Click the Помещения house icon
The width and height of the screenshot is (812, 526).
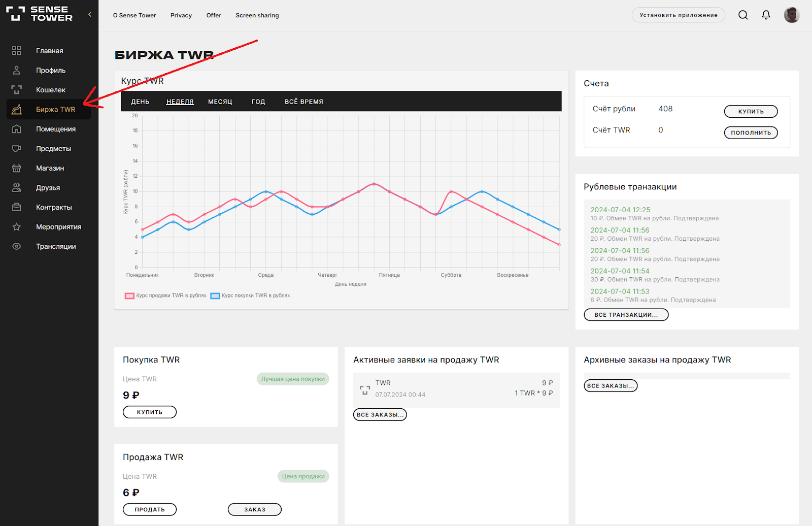click(17, 129)
